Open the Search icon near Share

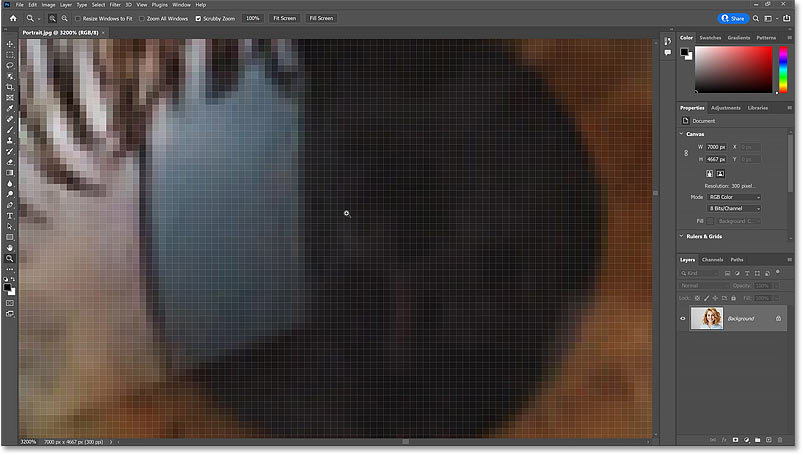756,18
